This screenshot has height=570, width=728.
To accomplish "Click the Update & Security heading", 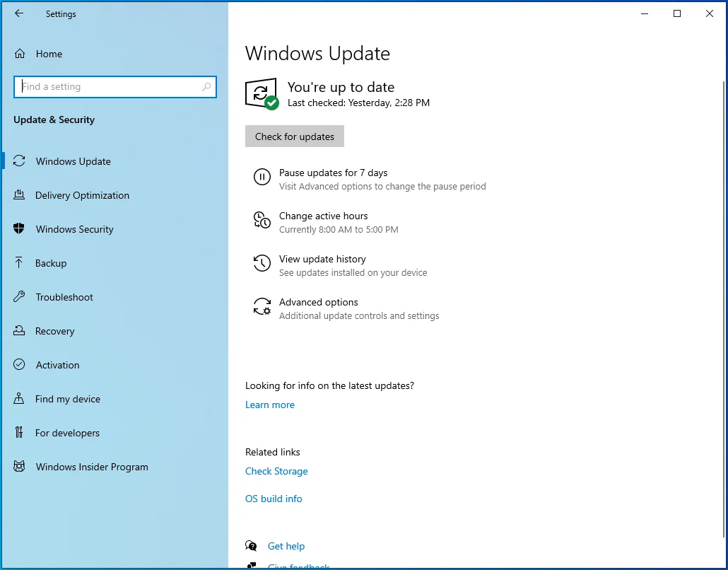I will (x=54, y=120).
